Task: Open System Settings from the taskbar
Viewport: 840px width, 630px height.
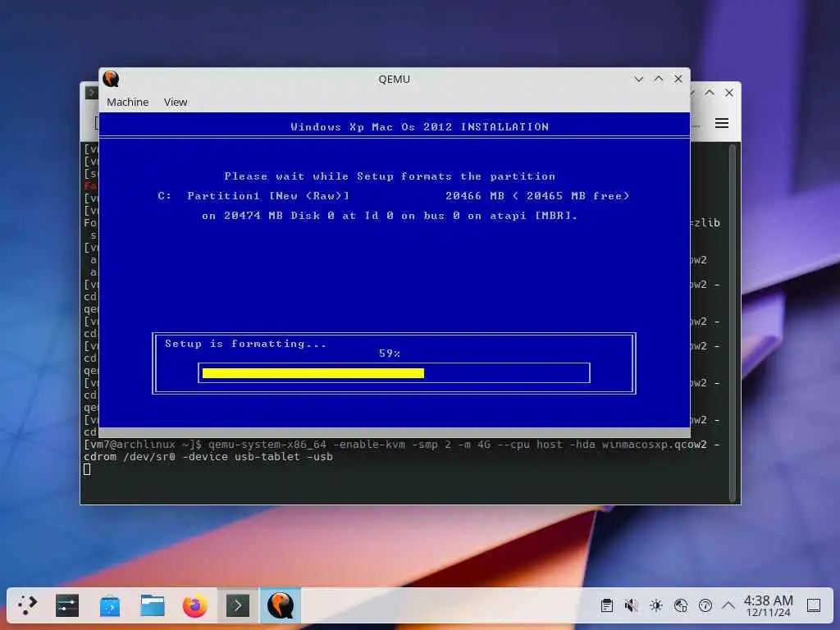Action: 67,605
